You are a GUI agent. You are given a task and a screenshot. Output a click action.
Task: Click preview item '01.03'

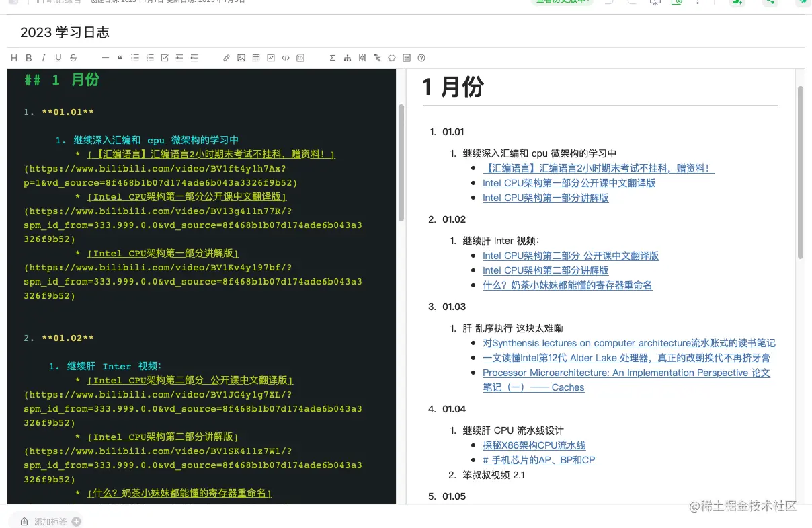coord(454,307)
